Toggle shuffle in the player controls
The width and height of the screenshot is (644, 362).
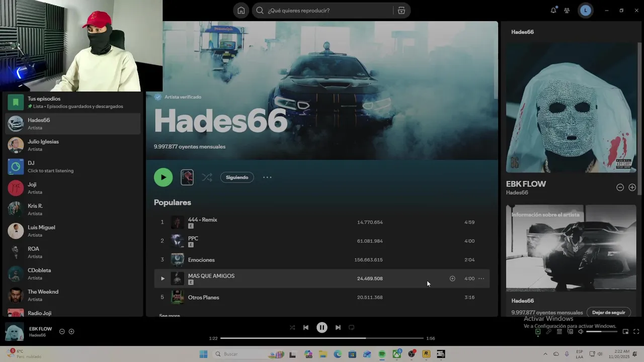tap(292, 327)
